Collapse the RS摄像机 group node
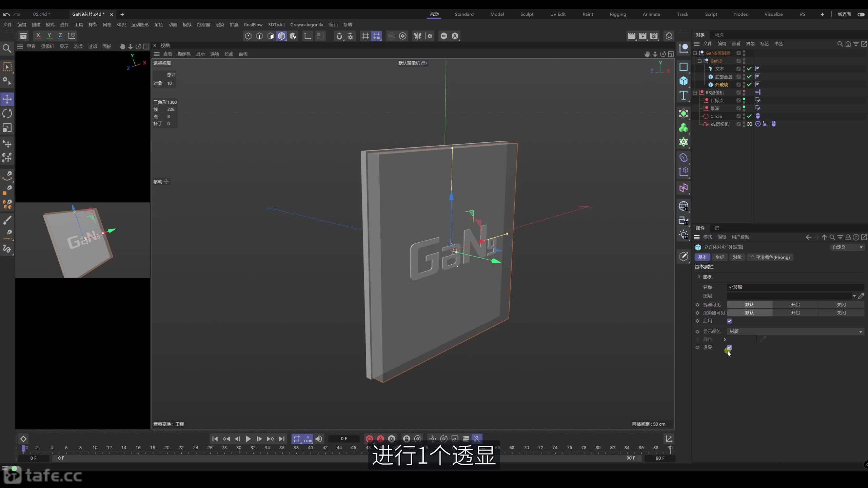 [695, 93]
